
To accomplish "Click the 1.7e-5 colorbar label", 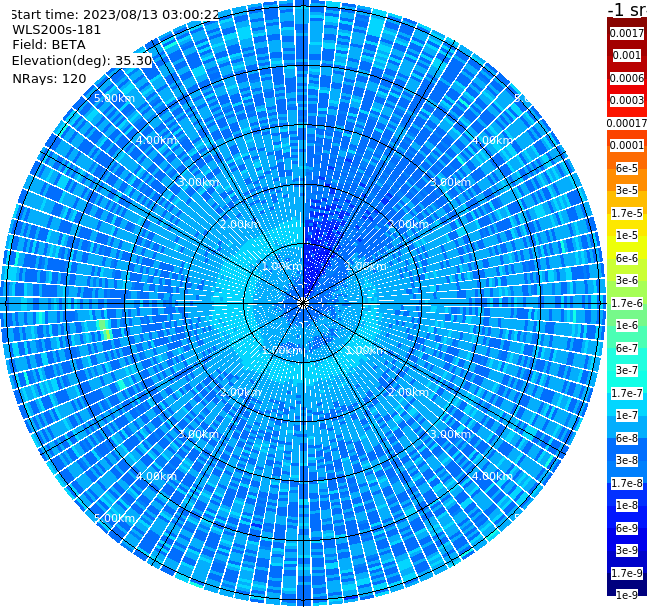I will [627, 213].
